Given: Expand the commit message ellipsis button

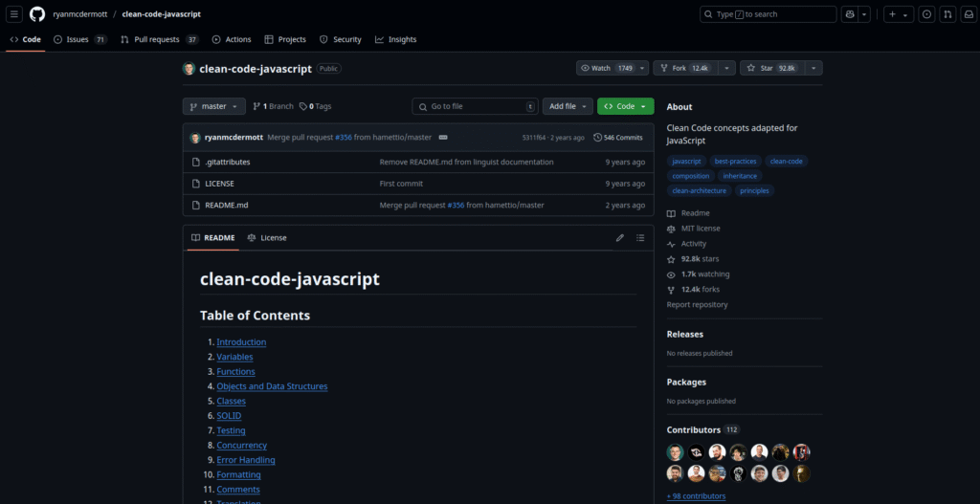Looking at the screenshot, I should tap(443, 138).
